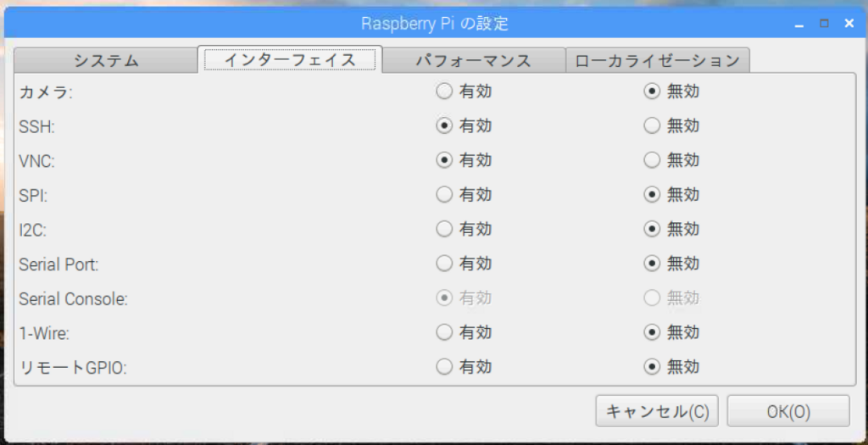Screen dimensions: 868x445
Task: Select 無効 for Serial Port
Action: coord(652,264)
